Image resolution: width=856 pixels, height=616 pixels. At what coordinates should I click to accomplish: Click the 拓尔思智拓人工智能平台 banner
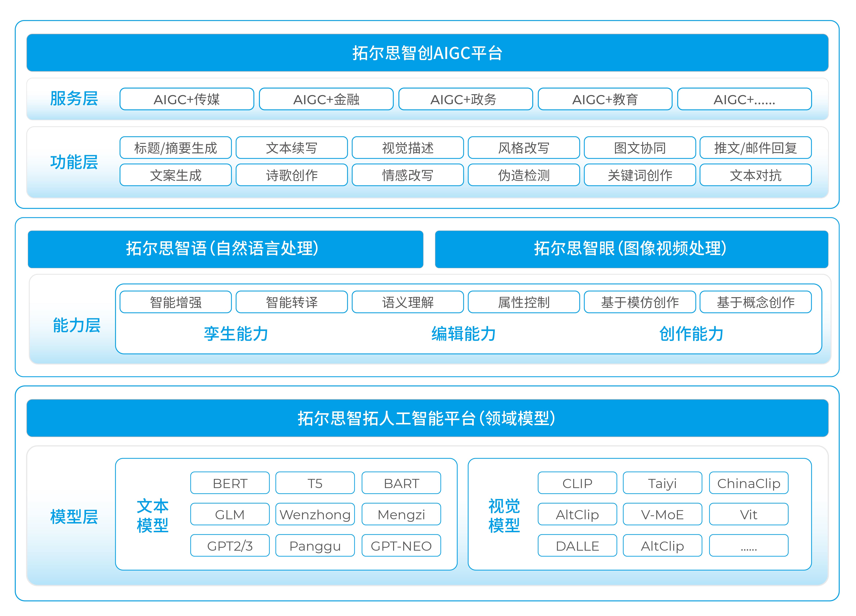click(427, 418)
